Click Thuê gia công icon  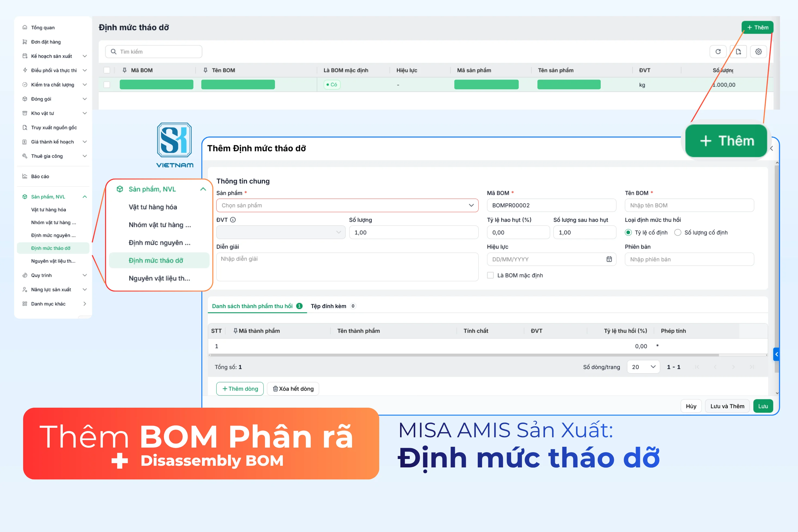pos(25,156)
